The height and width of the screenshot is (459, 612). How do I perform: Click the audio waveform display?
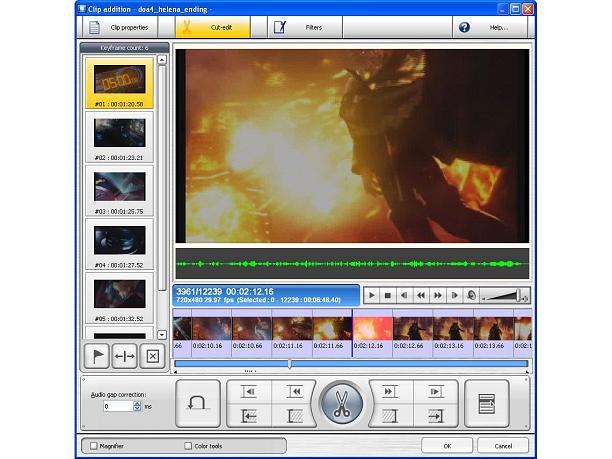(x=352, y=264)
